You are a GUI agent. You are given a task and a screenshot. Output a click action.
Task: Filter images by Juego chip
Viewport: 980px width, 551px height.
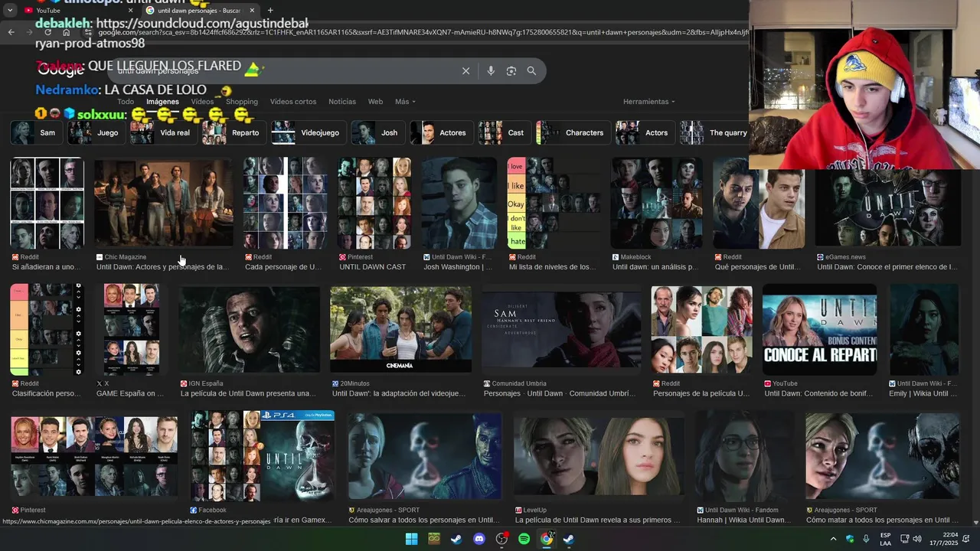(x=96, y=132)
